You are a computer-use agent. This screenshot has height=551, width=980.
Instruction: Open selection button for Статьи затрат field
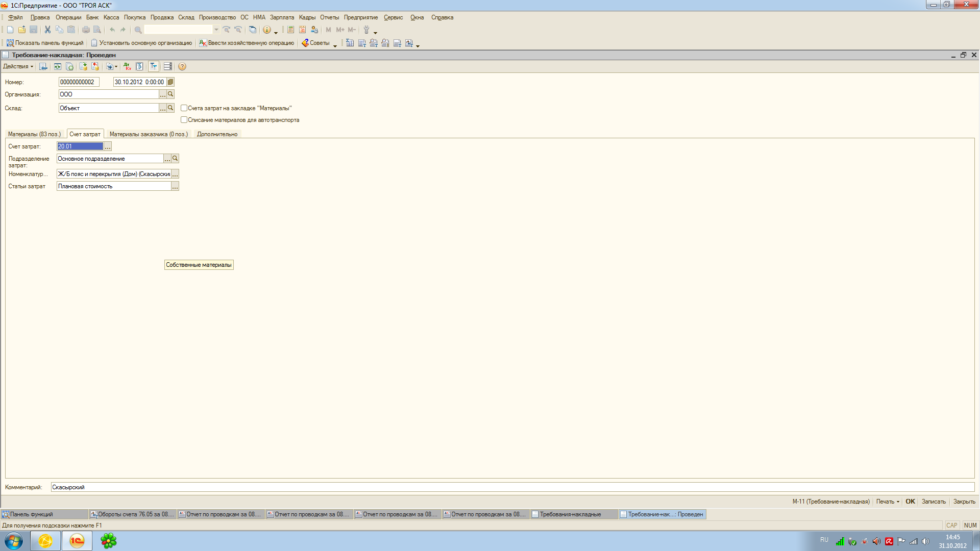tap(175, 187)
